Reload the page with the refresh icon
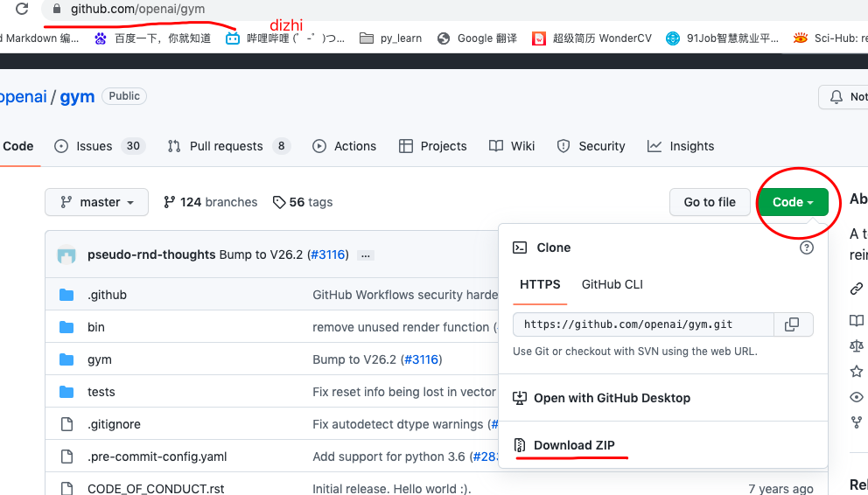Viewport: 868px width, 495px height. click(22, 9)
